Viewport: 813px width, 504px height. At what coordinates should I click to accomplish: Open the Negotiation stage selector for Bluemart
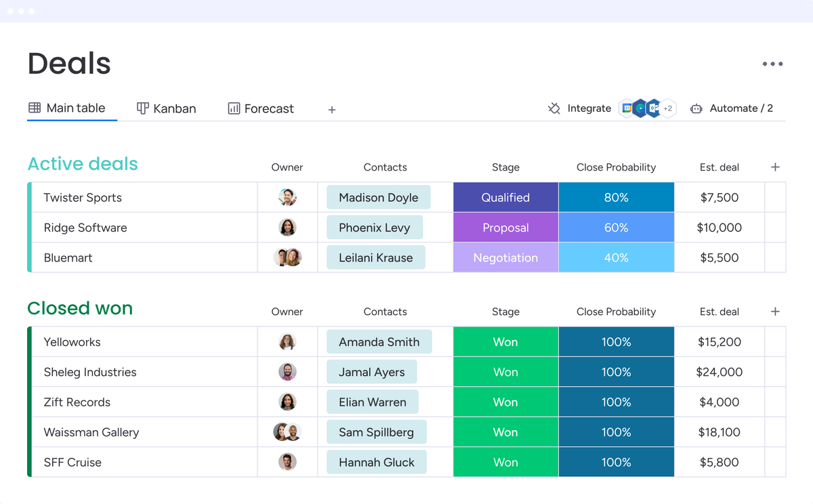pos(505,257)
